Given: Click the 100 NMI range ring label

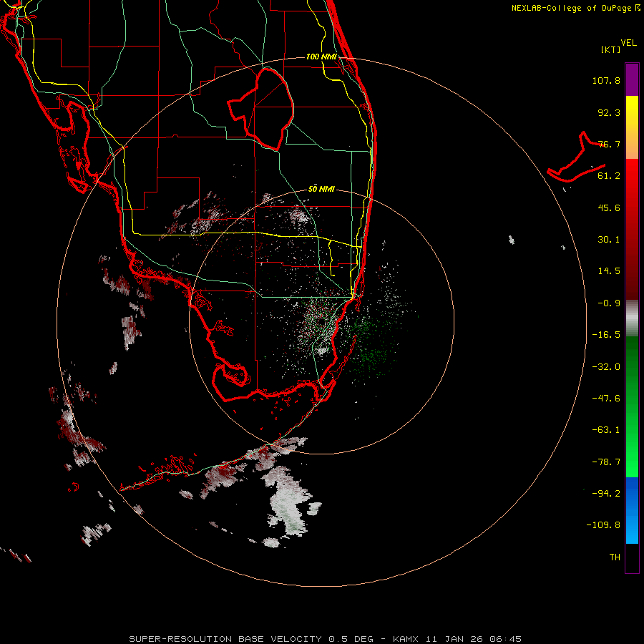Looking at the screenshot, I should [321, 57].
